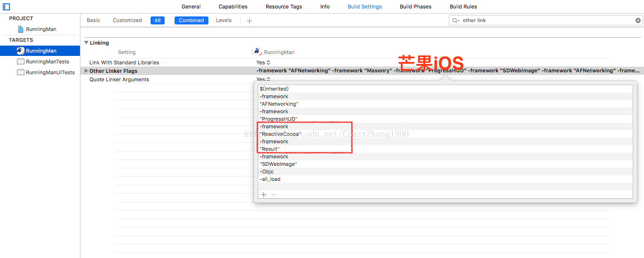Select the RunningMan target

40,51
